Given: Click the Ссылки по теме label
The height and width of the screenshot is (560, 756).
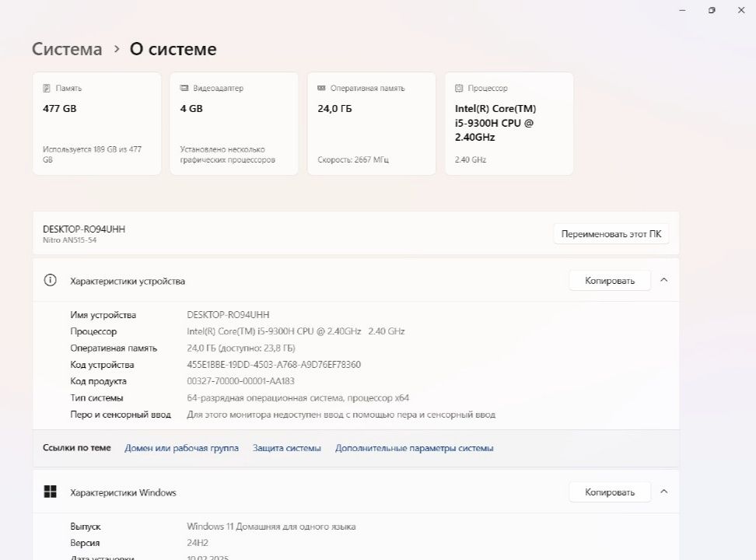Looking at the screenshot, I should [x=77, y=448].
